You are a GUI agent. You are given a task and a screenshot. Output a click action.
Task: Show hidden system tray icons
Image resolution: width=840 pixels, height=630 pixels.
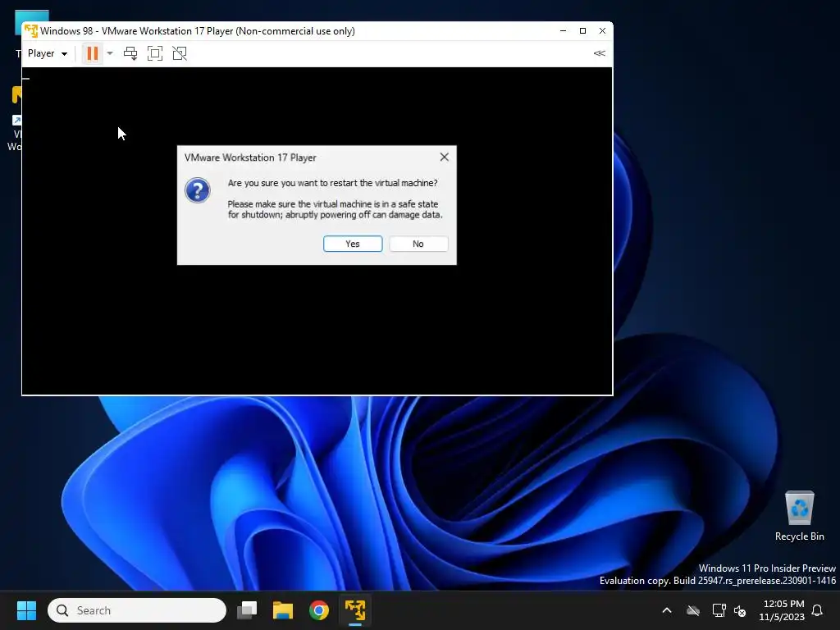(667, 610)
